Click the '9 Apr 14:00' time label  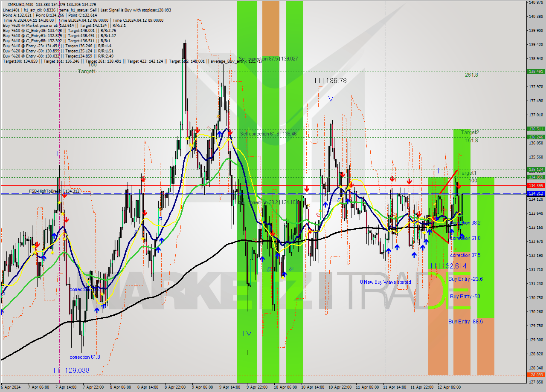[x=229, y=387]
